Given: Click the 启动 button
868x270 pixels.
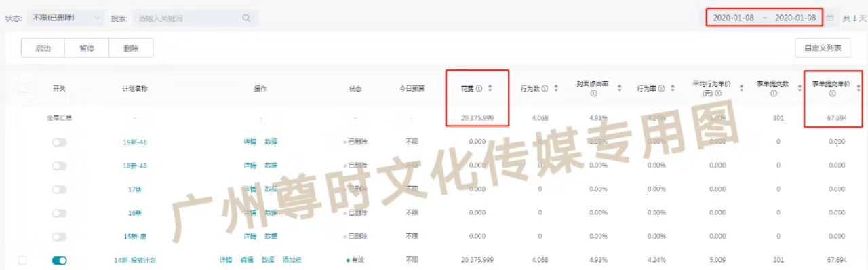Looking at the screenshot, I should coord(43,48).
